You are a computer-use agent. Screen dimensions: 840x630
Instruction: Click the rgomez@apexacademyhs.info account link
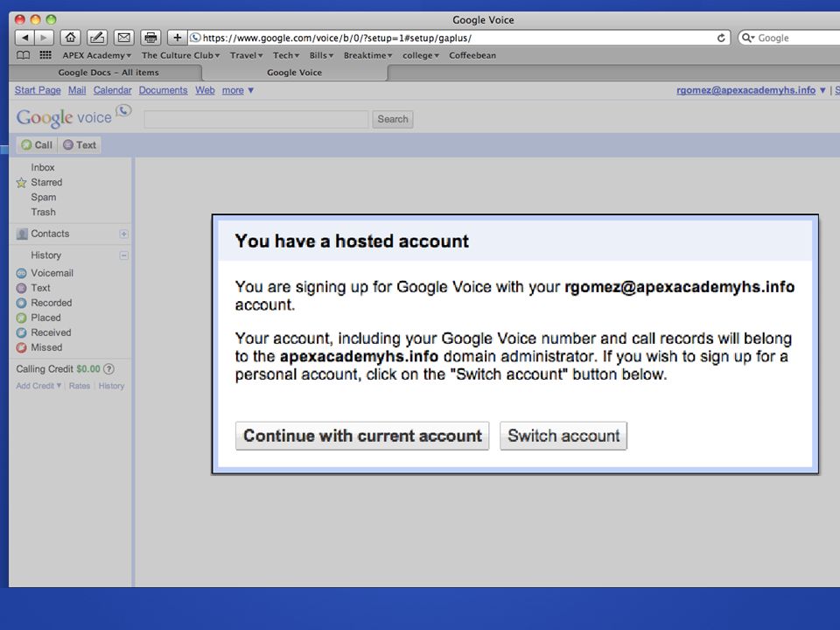(x=745, y=90)
